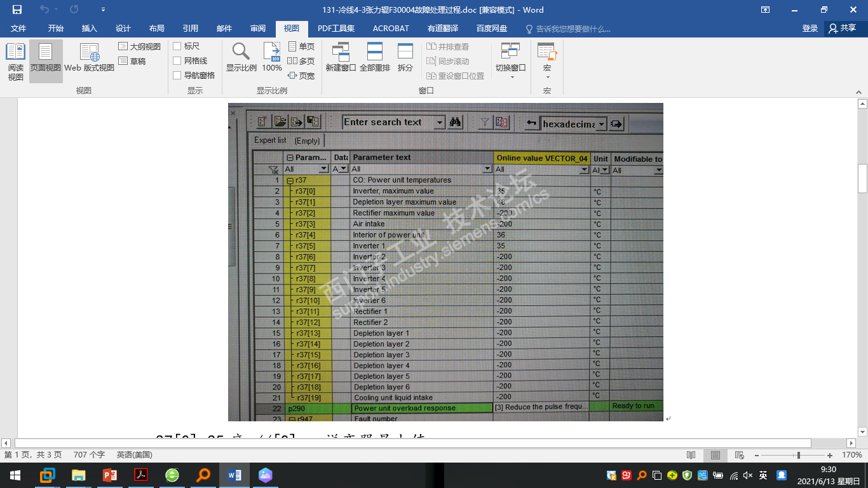Click the zoom slider handle
The image size is (868, 488).
coord(798,455)
